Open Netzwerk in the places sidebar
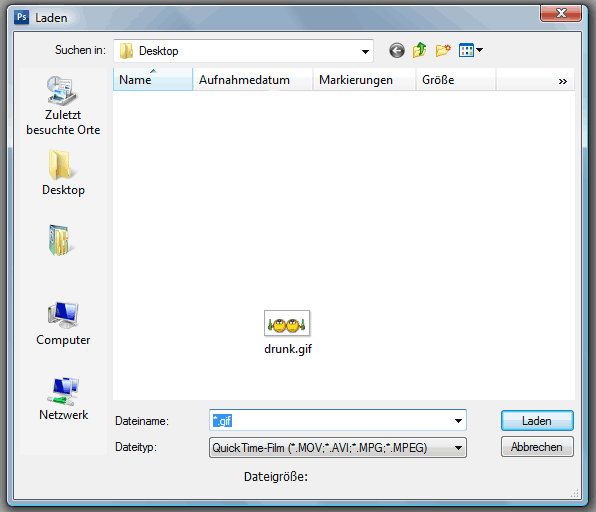Viewport: 596px width, 512px height. pos(63,399)
